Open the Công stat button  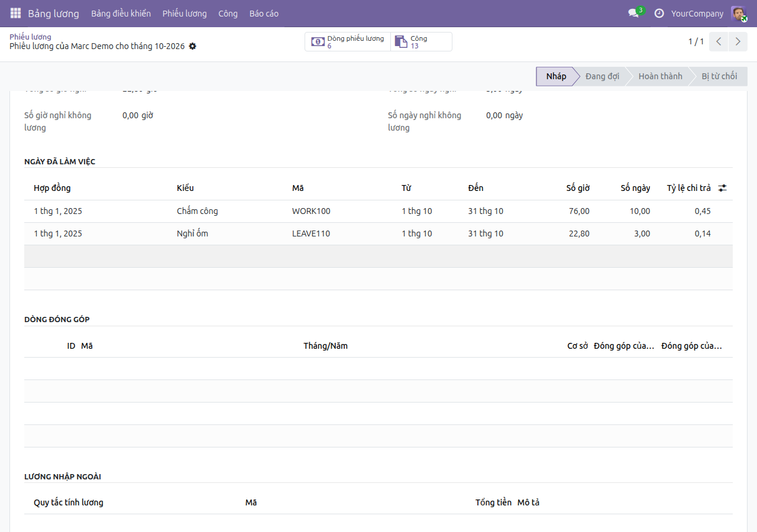coord(421,41)
